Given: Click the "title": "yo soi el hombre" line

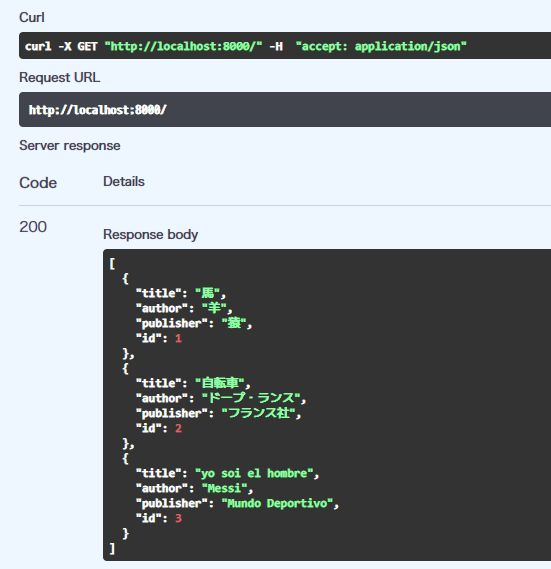Looking at the screenshot, I should pyautogui.click(x=227, y=473).
